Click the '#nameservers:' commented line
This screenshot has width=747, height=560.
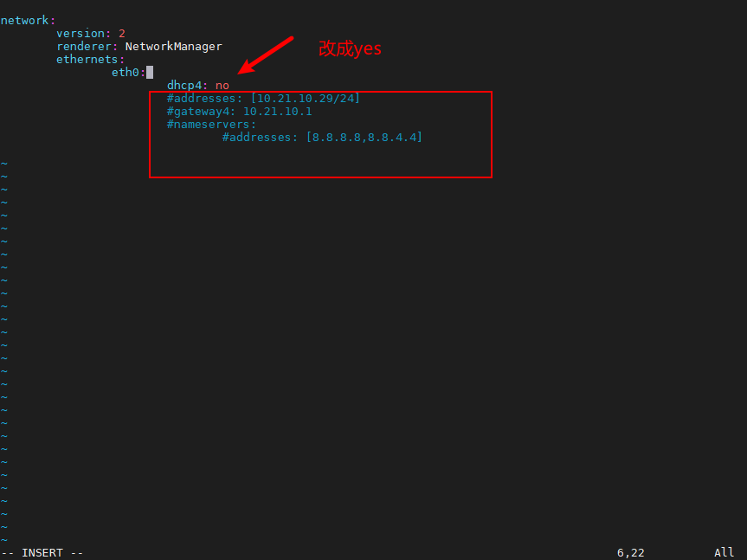211,125
